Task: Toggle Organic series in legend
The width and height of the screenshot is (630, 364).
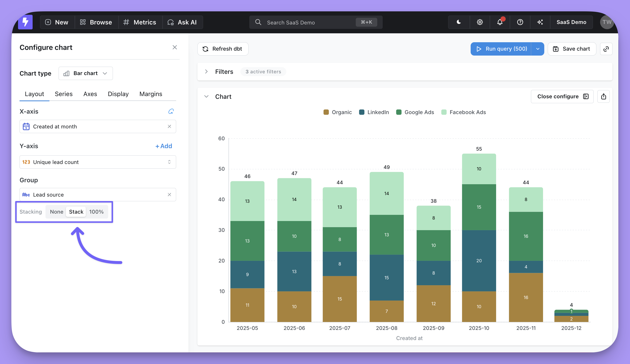Action: [x=337, y=112]
